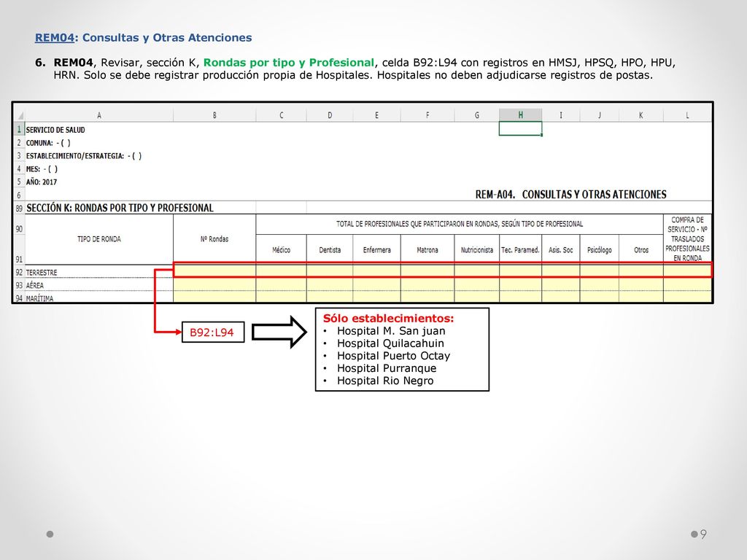Select row 89 header
747x560 pixels.
[x=19, y=208]
